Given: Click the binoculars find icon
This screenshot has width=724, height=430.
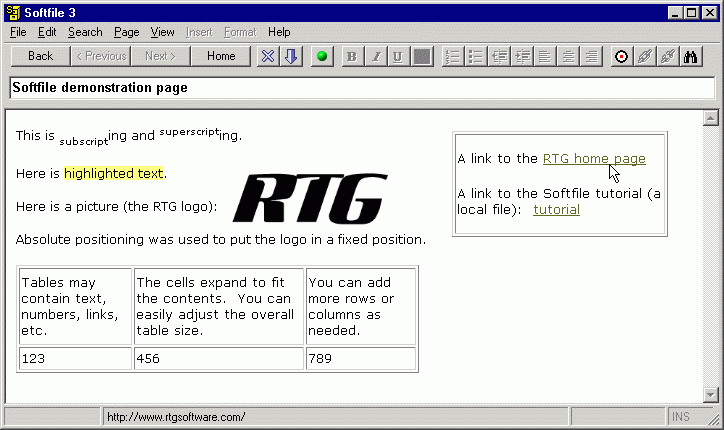Looking at the screenshot, I should click(x=691, y=56).
